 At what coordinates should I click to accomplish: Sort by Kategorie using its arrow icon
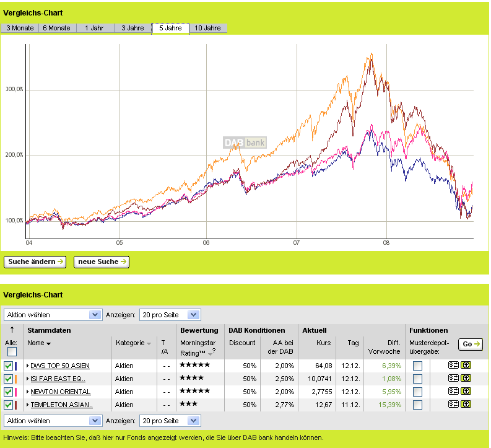[x=149, y=344]
